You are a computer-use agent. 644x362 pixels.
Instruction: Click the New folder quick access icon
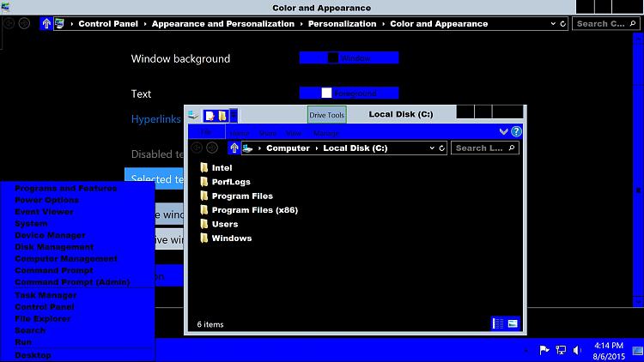tap(222, 116)
